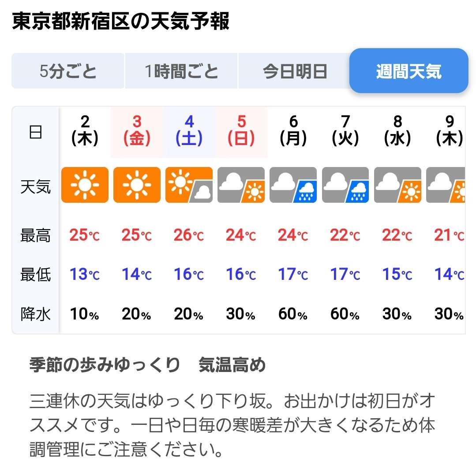The height and width of the screenshot is (472, 476).
Task: Click the 東京都新宿区の天気予報 title
Action: point(120,22)
